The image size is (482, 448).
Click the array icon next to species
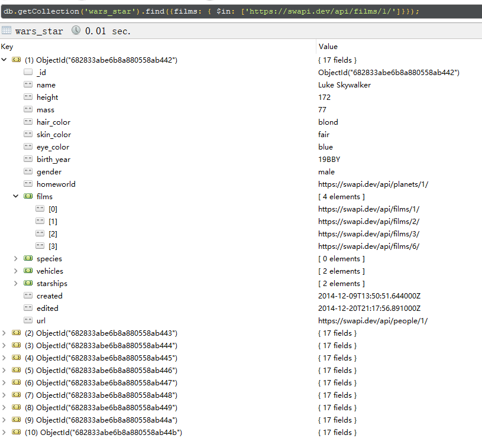tap(28, 258)
